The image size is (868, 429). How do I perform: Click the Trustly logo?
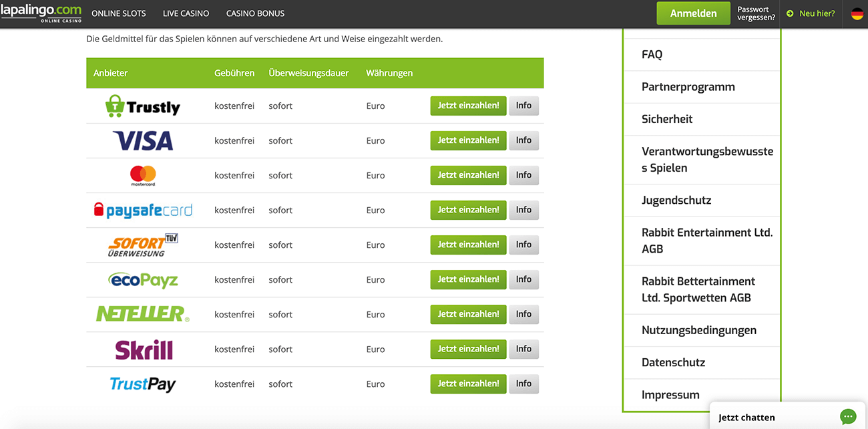[143, 106]
